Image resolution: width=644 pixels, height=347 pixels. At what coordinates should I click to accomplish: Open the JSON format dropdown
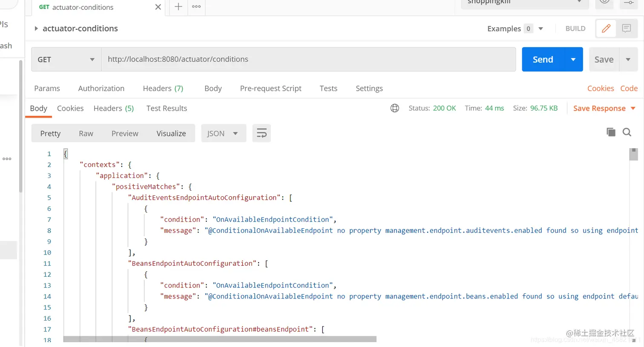pos(224,133)
